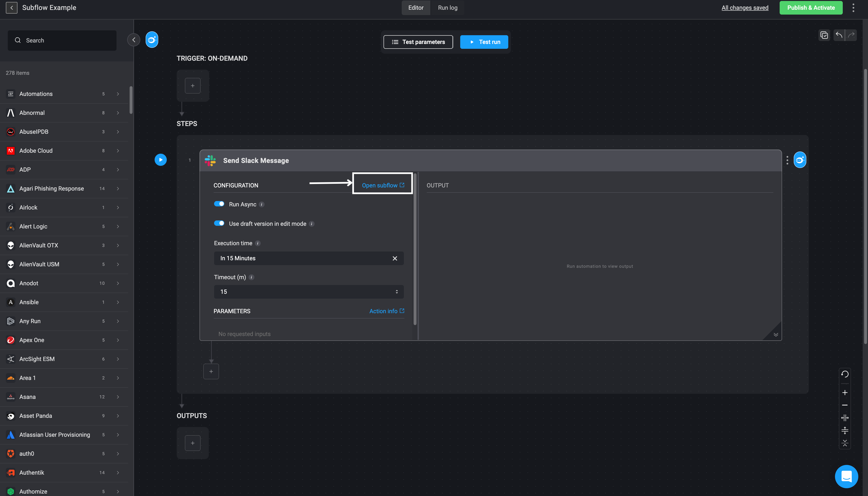Add an output with the plus box
This screenshot has width=868, height=496.
(x=192, y=443)
